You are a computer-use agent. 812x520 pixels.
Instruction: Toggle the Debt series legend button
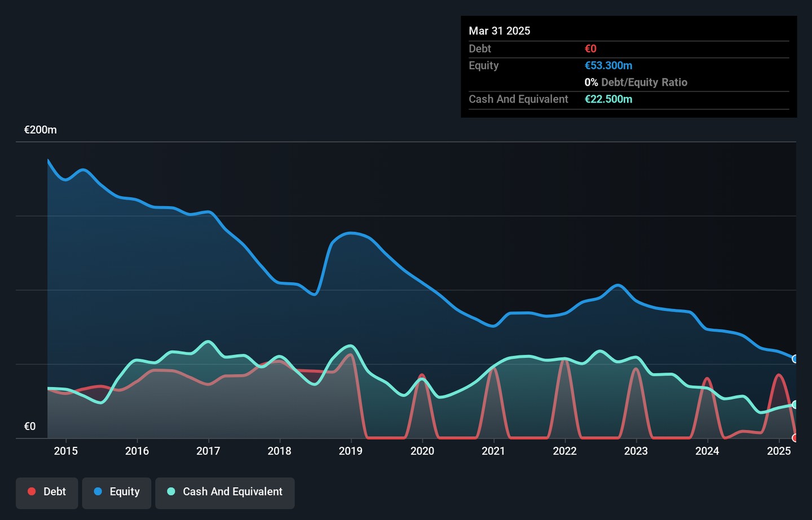[47, 492]
